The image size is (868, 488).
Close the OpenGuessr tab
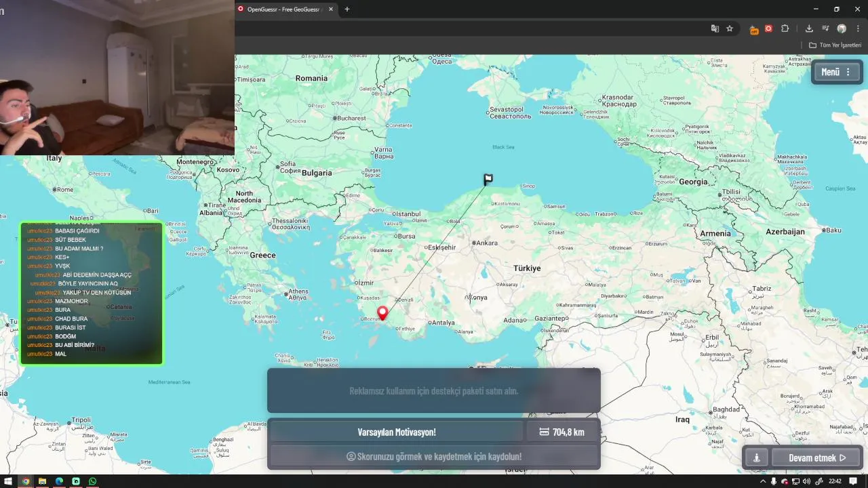tap(331, 9)
